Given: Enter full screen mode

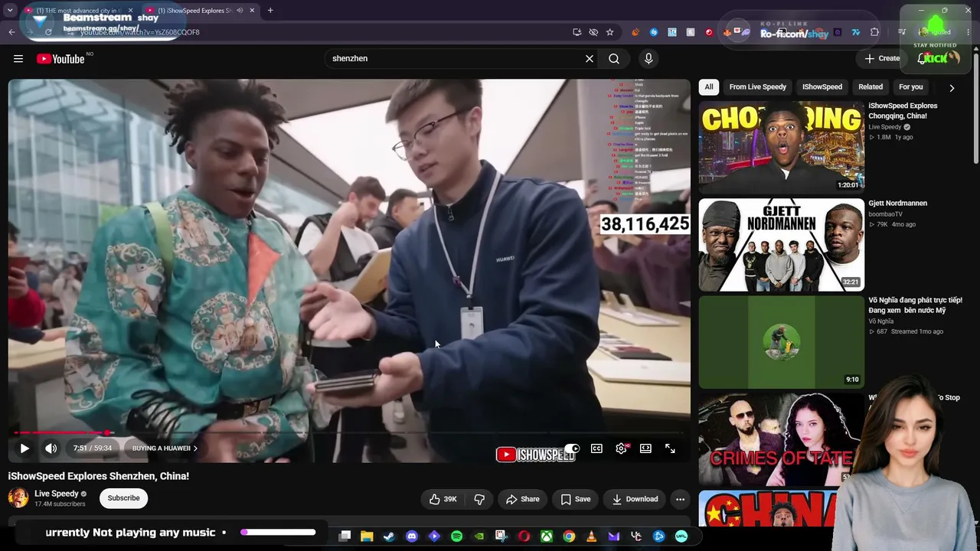Looking at the screenshot, I should 670,448.
